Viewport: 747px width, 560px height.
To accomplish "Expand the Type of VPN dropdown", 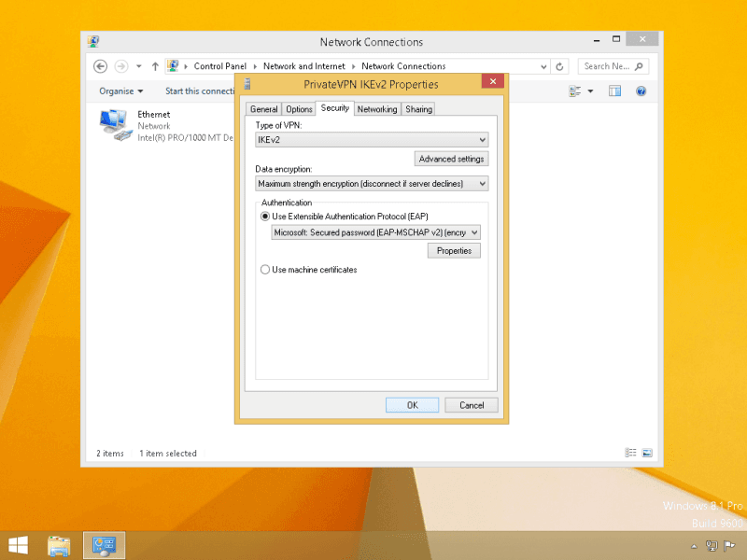I will (x=372, y=140).
